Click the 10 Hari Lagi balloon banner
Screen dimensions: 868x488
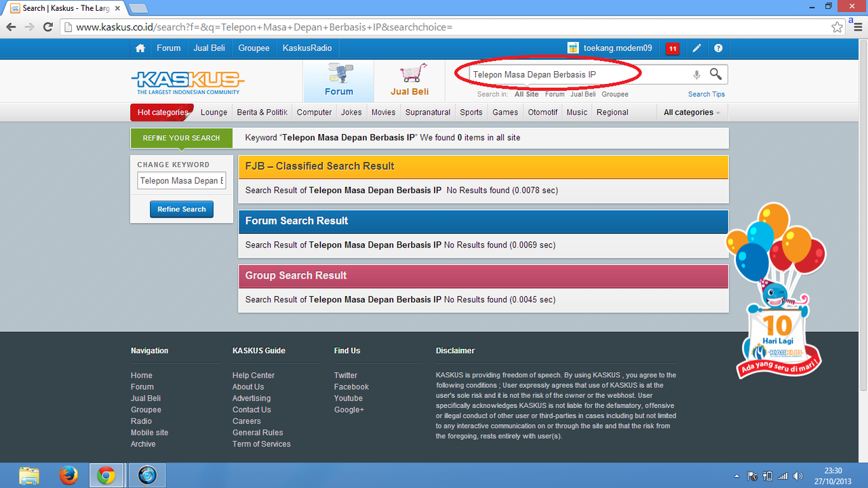point(778,291)
